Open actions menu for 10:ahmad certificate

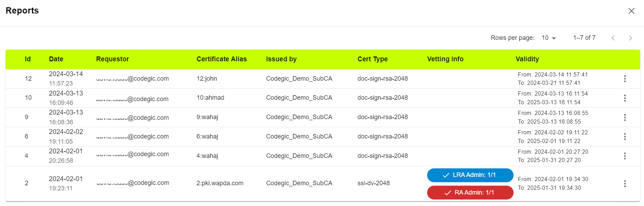625,98
